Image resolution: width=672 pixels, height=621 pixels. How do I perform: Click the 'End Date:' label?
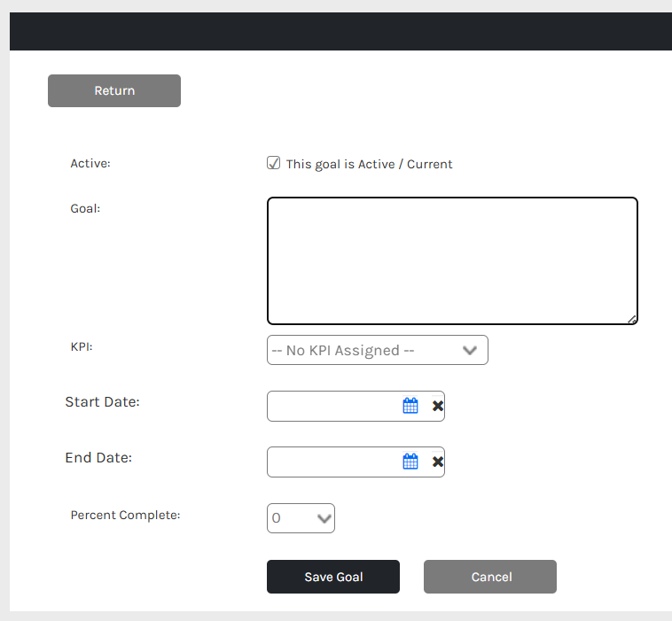point(98,457)
